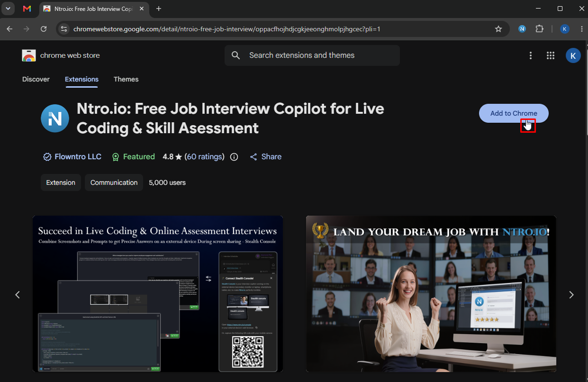Viewport: 588px width, 382px height.
Task: Click the Communication category chip
Action: click(x=114, y=182)
